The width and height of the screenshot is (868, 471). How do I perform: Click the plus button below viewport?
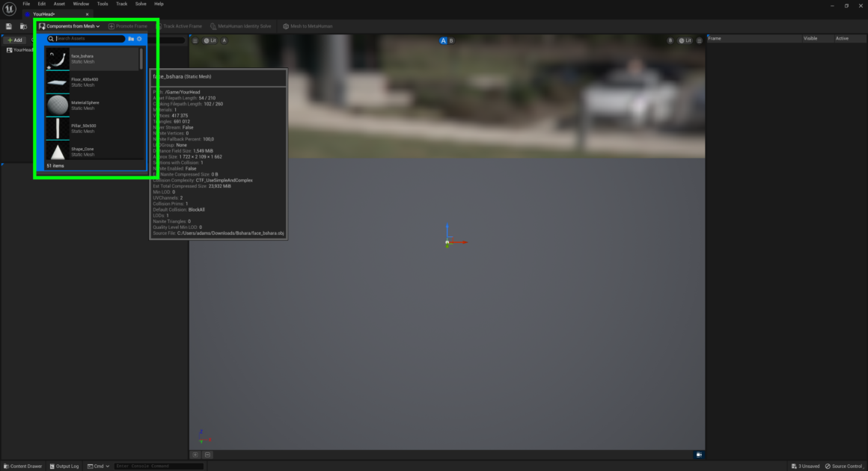[195, 455]
